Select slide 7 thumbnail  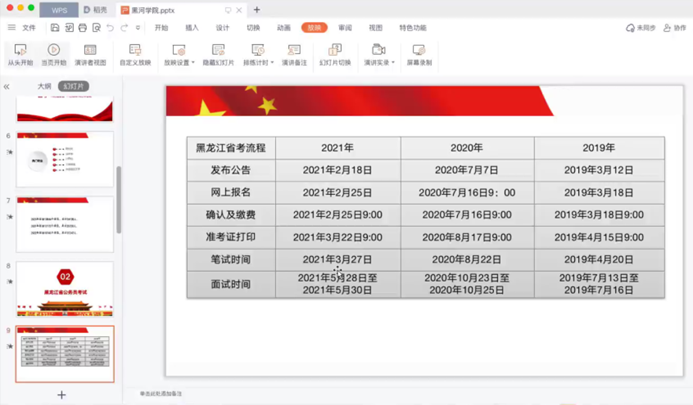click(x=65, y=225)
